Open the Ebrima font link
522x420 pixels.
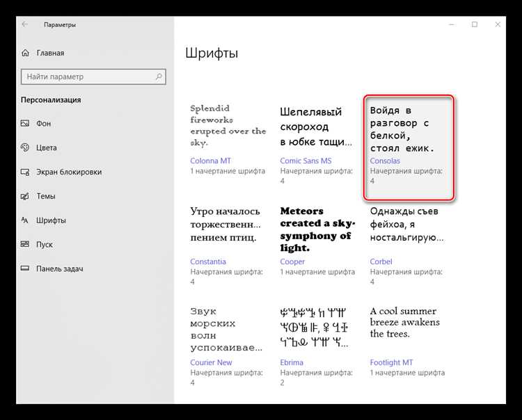tap(292, 362)
